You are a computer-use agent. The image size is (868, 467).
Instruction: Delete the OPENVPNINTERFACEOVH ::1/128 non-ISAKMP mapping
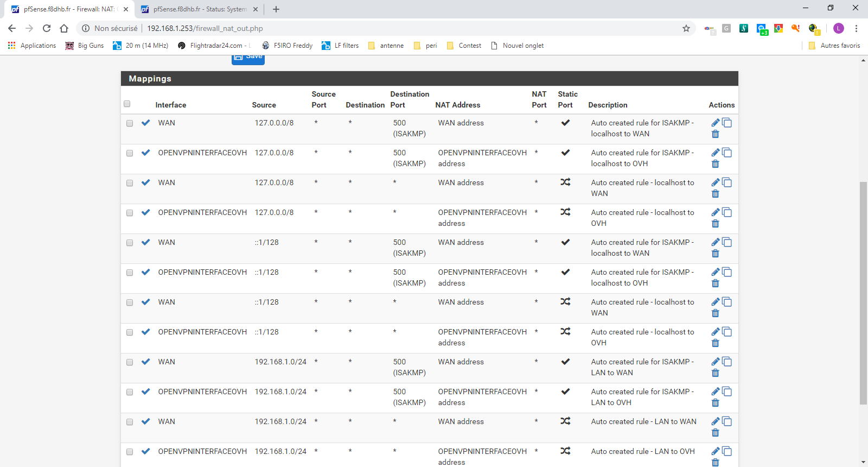tap(715, 343)
